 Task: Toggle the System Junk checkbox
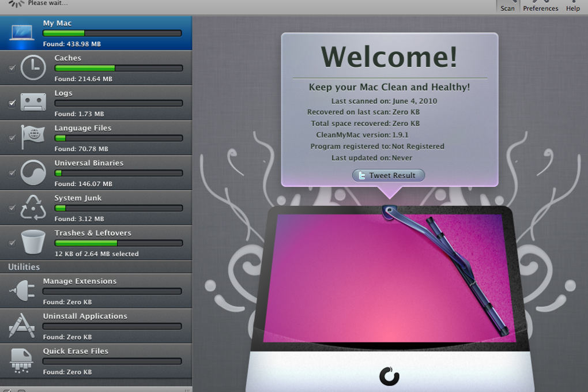tap(12, 208)
